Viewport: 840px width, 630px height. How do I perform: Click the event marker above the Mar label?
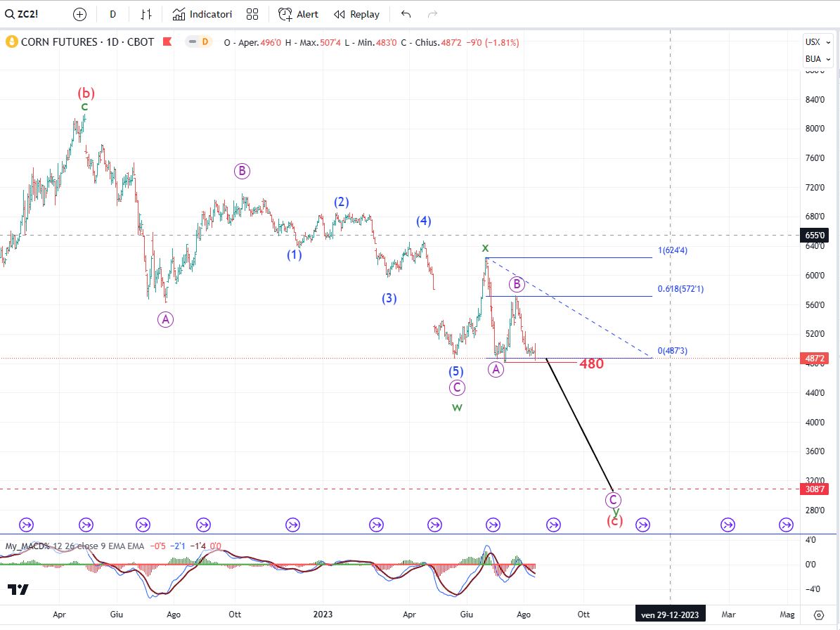(728, 525)
